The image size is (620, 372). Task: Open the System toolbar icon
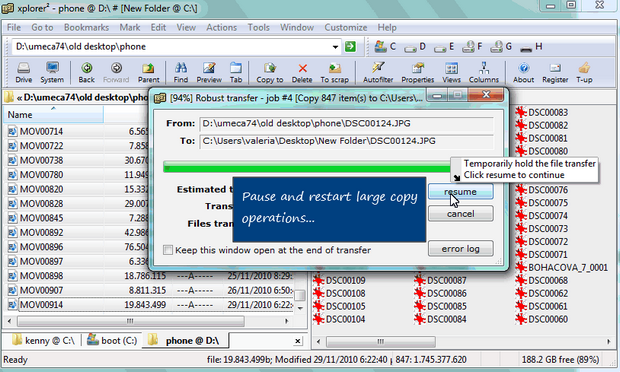tap(52, 72)
